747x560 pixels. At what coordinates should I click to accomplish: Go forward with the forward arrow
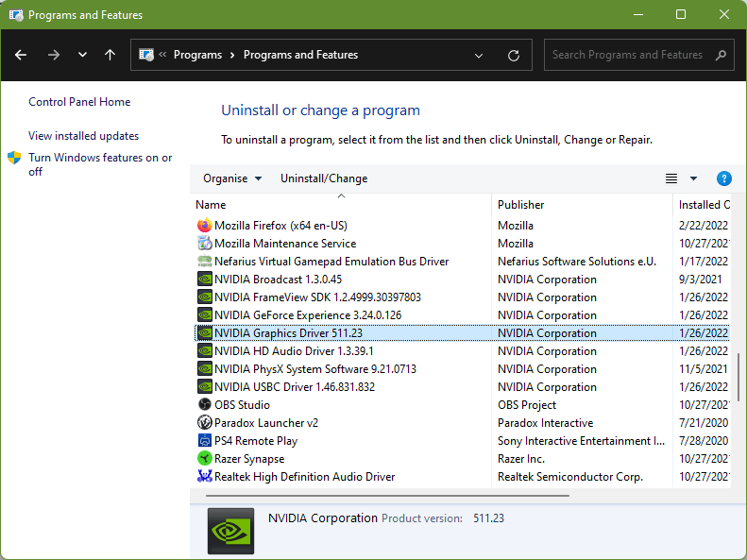tap(53, 55)
